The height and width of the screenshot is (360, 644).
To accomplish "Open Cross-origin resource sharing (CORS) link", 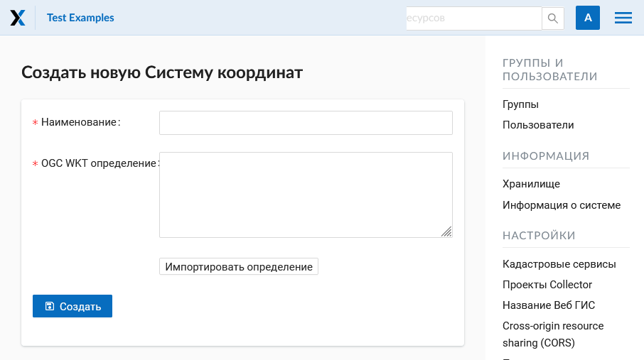I will pyautogui.click(x=553, y=334).
